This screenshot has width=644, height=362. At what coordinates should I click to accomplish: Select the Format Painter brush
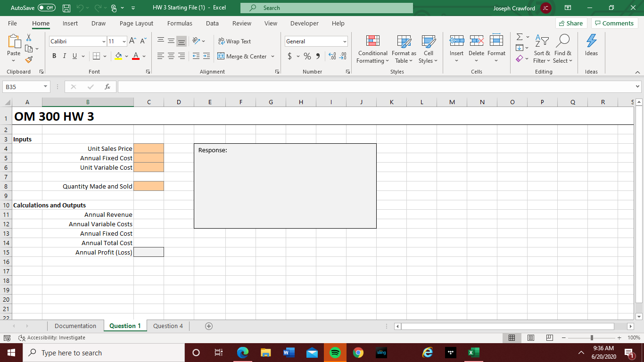click(x=28, y=59)
